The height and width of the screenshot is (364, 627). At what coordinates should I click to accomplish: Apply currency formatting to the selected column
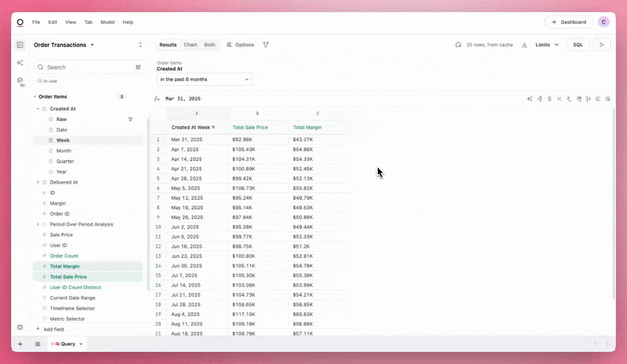(x=550, y=99)
